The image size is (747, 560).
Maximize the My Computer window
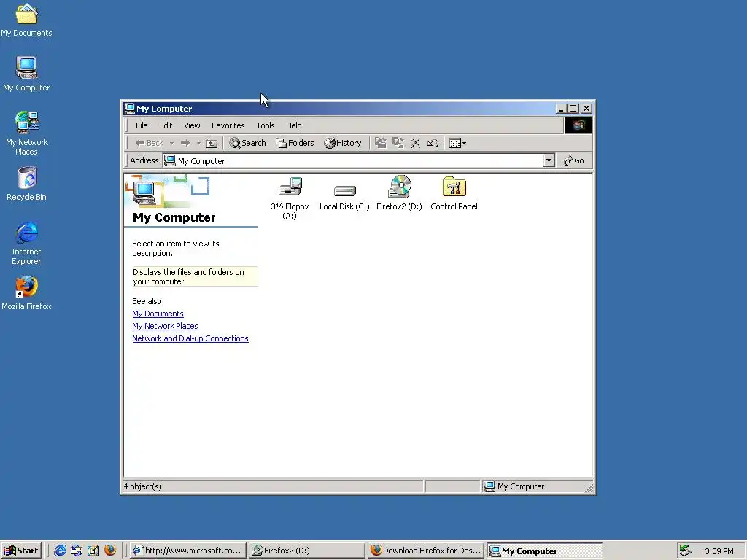[x=573, y=109]
